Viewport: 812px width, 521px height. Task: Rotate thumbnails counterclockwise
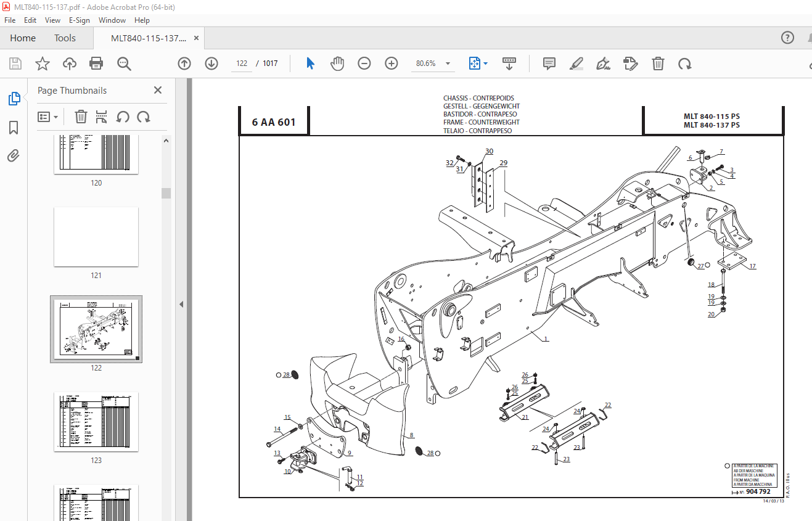123,117
